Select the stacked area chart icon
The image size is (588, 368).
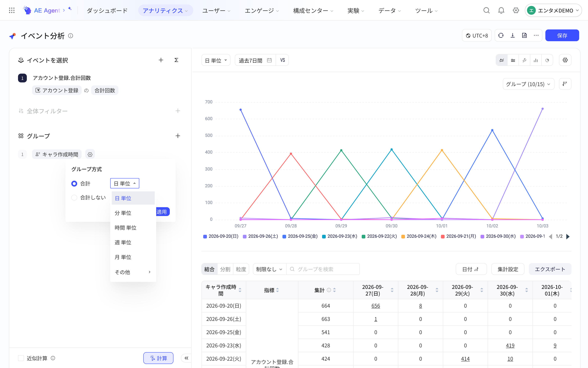(x=513, y=60)
